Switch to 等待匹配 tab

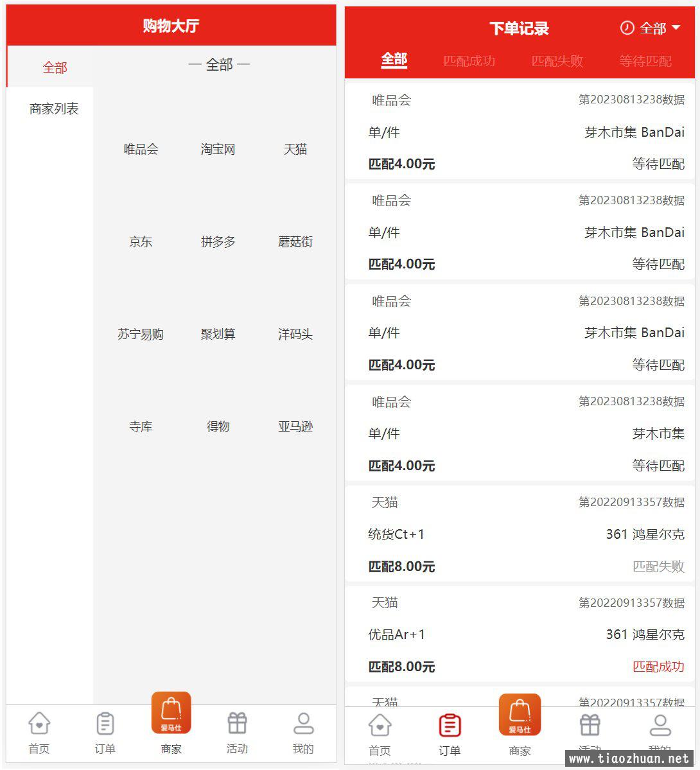(645, 61)
